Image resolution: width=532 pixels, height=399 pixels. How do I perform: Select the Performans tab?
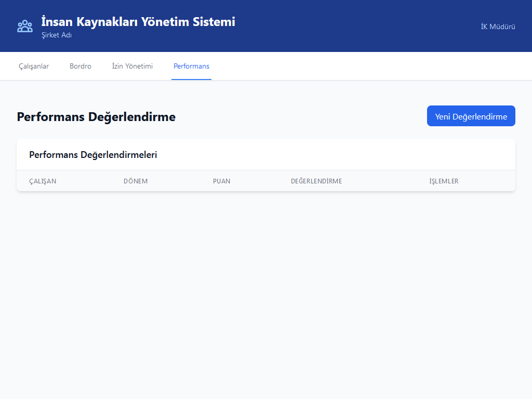point(191,66)
